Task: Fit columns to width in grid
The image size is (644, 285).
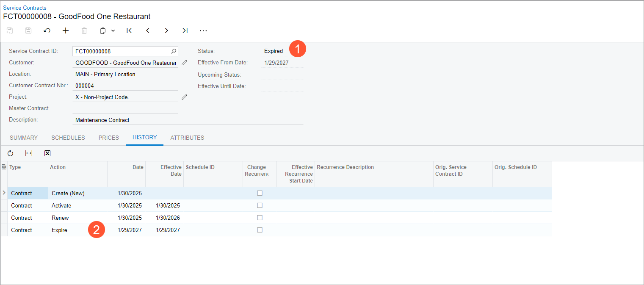Action: [29, 153]
